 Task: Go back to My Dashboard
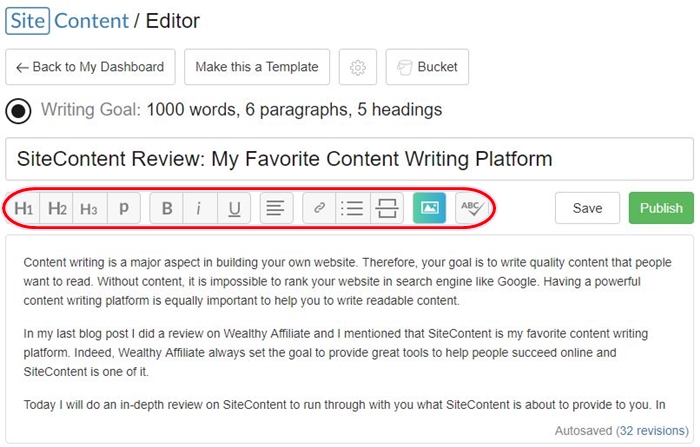pos(90,67)
